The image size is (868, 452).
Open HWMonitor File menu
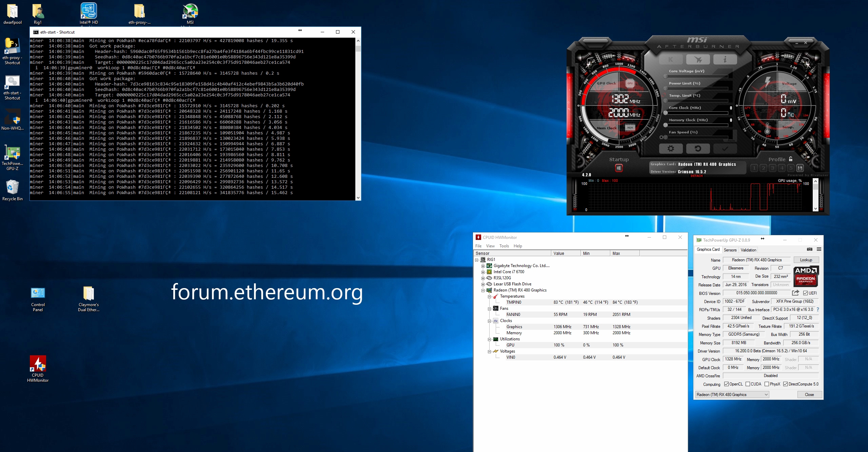(479, 245)
